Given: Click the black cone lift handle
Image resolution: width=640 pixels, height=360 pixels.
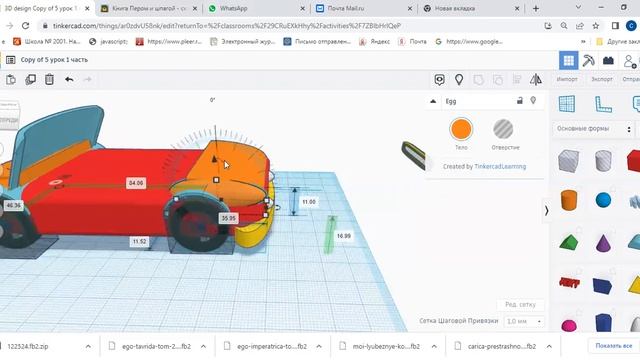Looking at the screenshot, I should coord(214,159).
